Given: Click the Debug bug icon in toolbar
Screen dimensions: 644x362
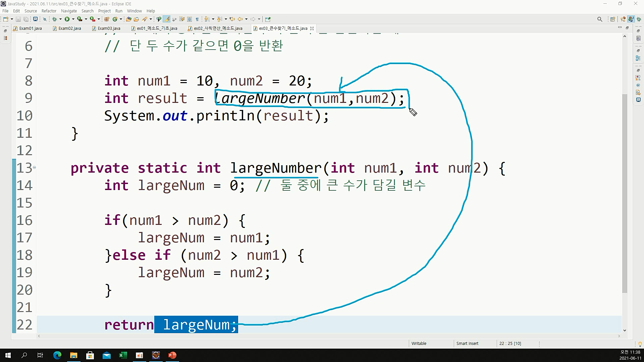Looking at the screenshot, I should click(54, 19).
